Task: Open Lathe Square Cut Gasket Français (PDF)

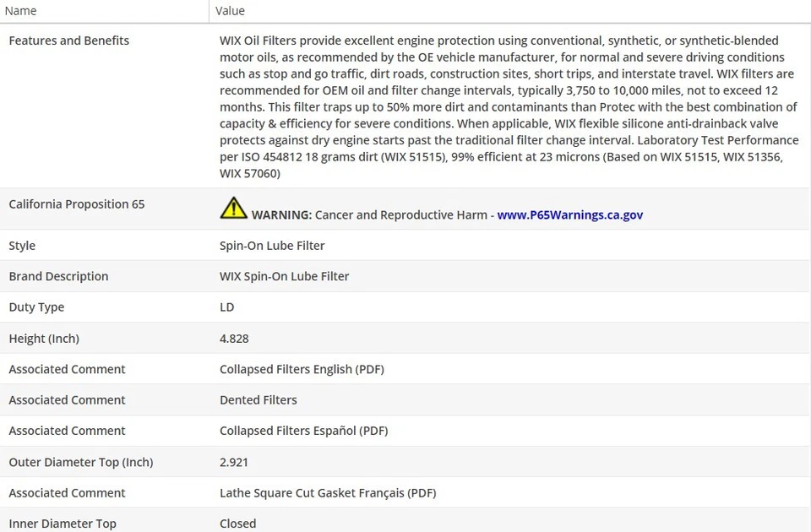Action: tap(327, 492)
